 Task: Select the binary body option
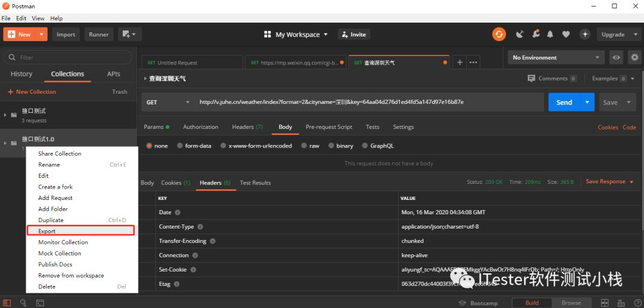pos(332,146)
